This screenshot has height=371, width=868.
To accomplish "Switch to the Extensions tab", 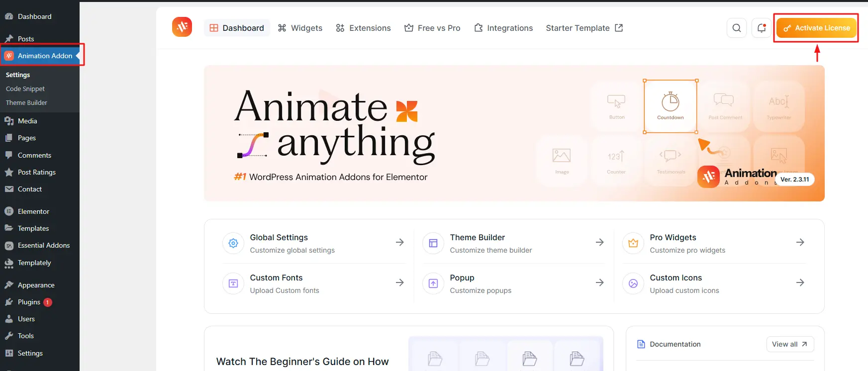I will pos(363,28).
